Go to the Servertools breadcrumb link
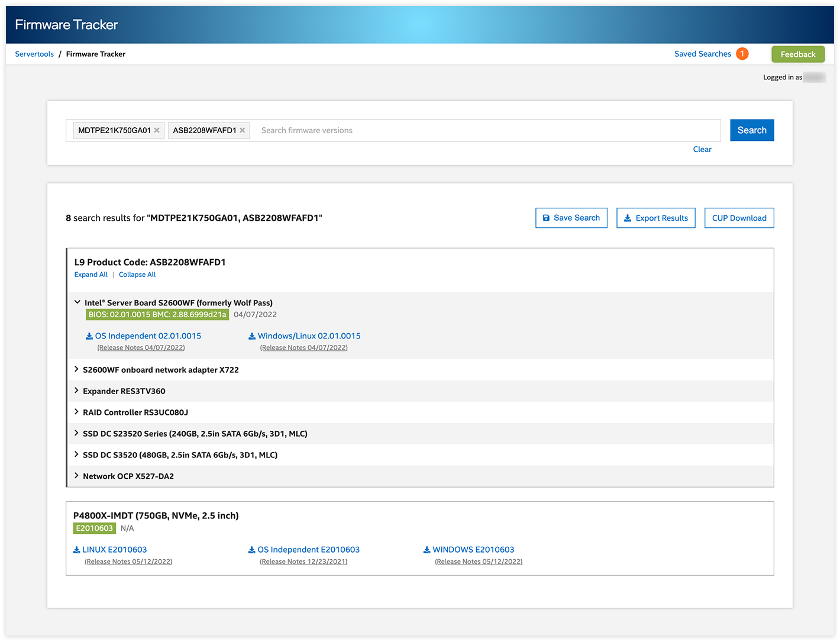Screen dimensions: 840x642 pos(34,54)
